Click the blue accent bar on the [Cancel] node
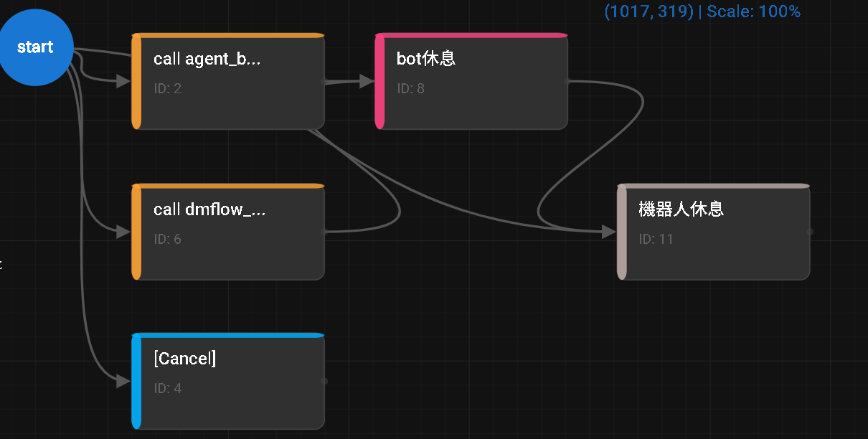This screenshot has width=868, height=439. 136,381
